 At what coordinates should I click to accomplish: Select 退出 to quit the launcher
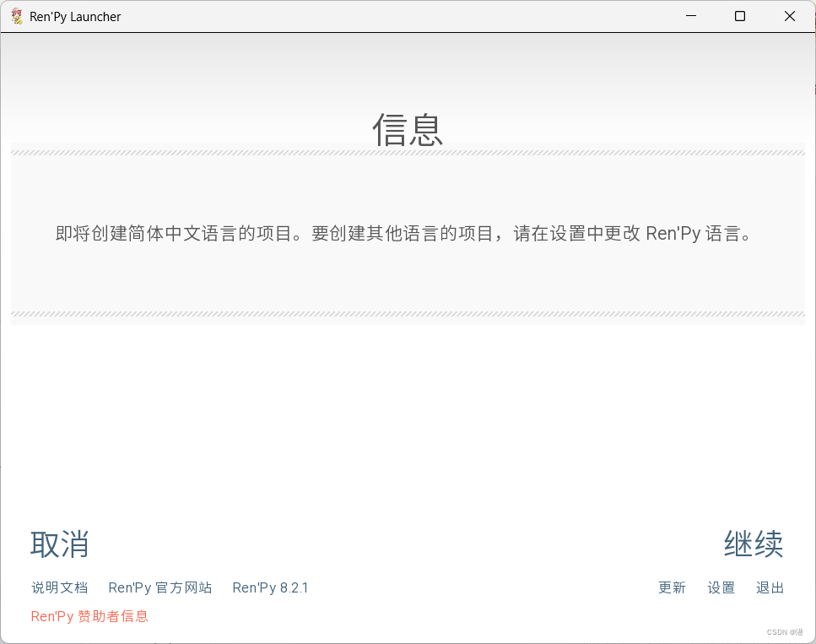pyautogui.click(x=770, y=587)
